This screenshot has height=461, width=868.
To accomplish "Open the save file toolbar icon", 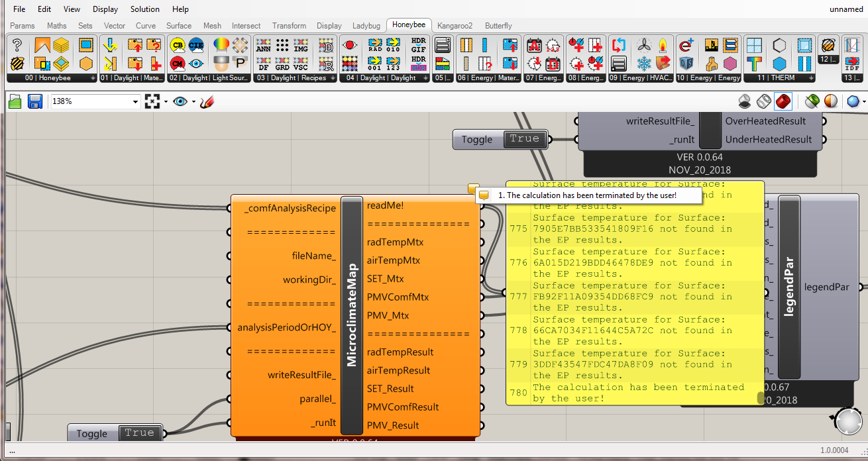I will [x=35, y=102].
